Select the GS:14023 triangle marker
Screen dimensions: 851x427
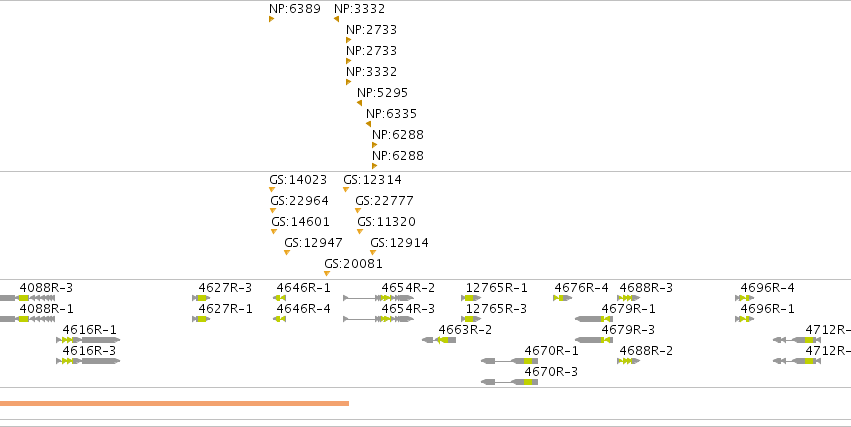pos(272,189)
